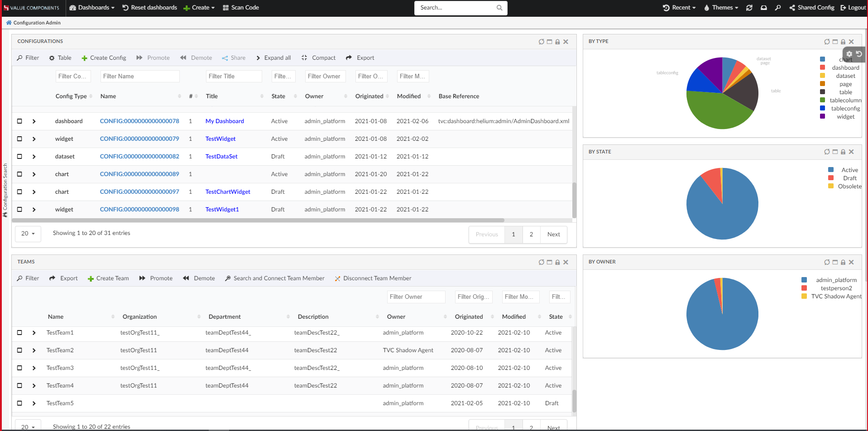The image size is (868, 431).
Task: Open the Themes dropdown menu
Action: click(721, 8)
